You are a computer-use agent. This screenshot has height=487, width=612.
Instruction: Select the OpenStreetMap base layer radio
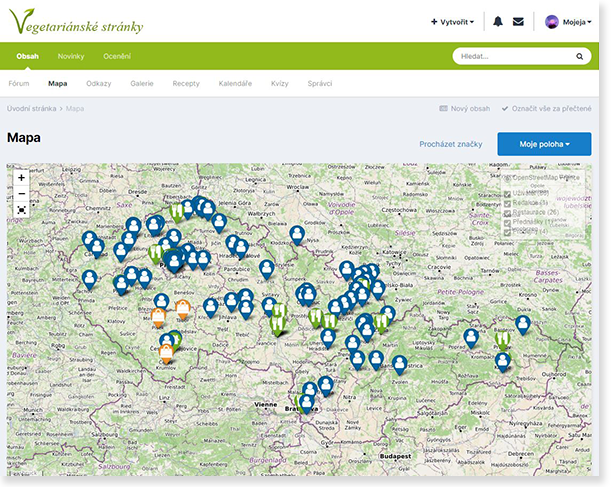click(x=508, y=178)
